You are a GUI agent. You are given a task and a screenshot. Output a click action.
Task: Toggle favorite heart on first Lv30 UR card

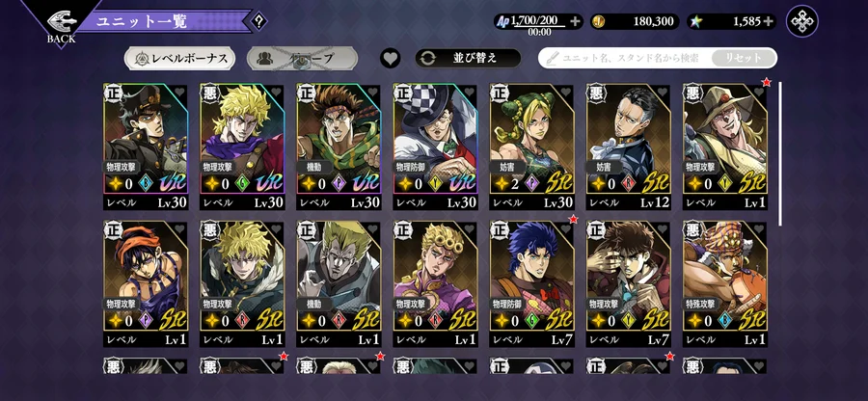[x=179, y=93]
